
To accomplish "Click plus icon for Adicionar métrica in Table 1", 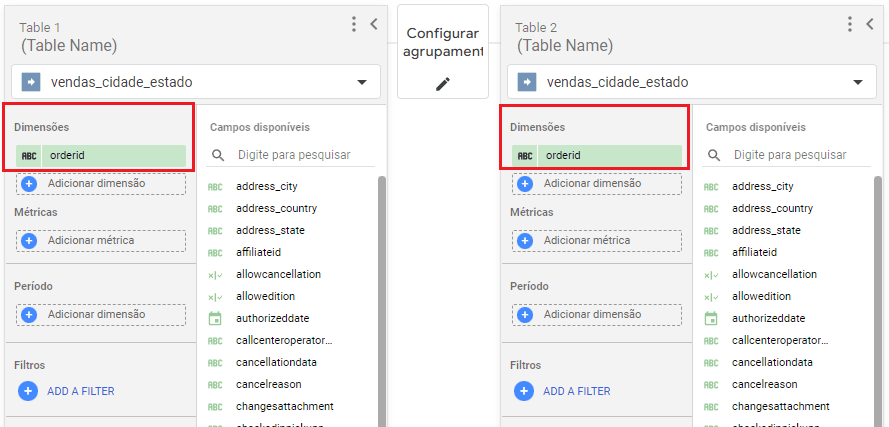I will pos(29,241).
